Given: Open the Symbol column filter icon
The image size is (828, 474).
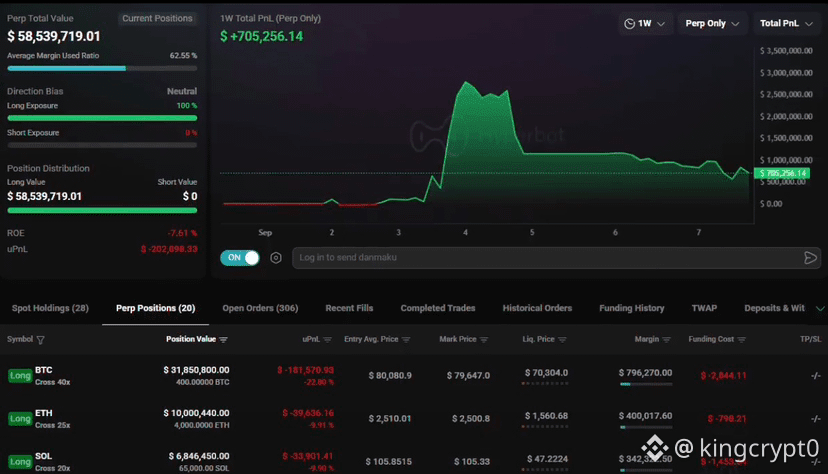Looking at the screenshot, I should 41,340.
